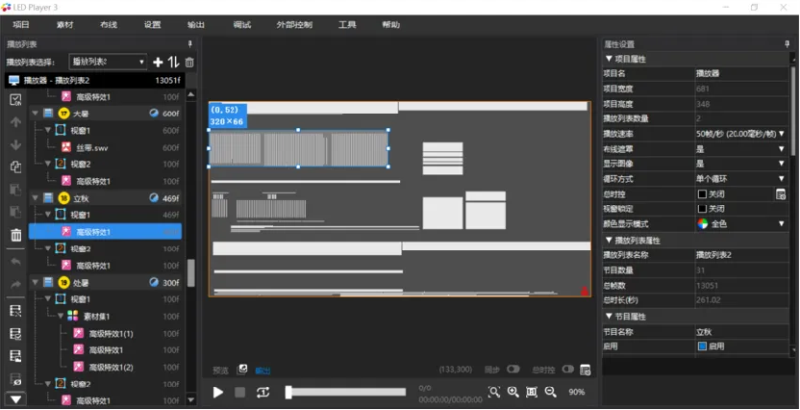
Task: Collapse the 项目属性 section
Action: [x=609, y=59]
